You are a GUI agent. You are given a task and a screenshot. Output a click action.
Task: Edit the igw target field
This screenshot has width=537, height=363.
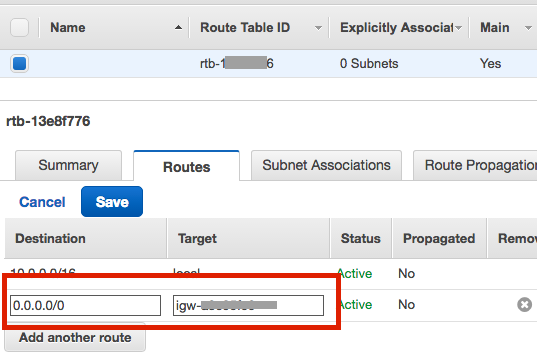coord(248,305)
